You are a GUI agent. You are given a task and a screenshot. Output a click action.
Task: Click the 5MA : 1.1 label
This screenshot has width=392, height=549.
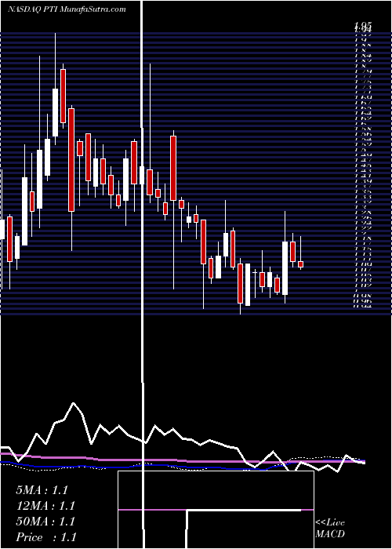(x=42, y=490)
